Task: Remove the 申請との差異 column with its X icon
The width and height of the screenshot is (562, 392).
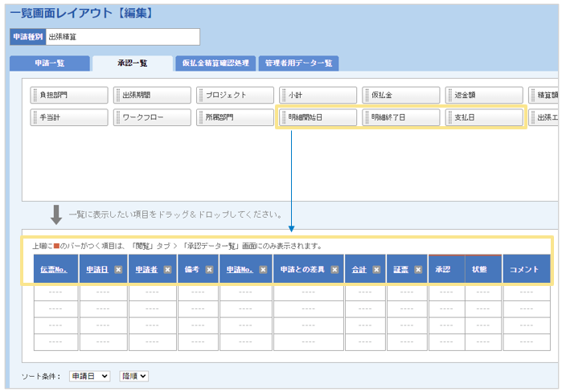Action: click(334, 270)
